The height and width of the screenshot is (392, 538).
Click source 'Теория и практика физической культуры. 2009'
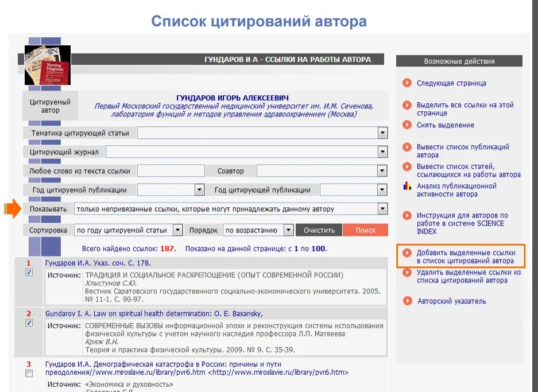(189, 350)
